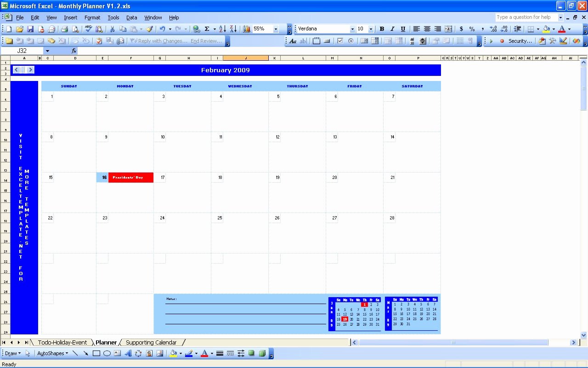The height and width of the screenshot is (368, 588).
Task: Undo the last action
Action: pos(162,29)
